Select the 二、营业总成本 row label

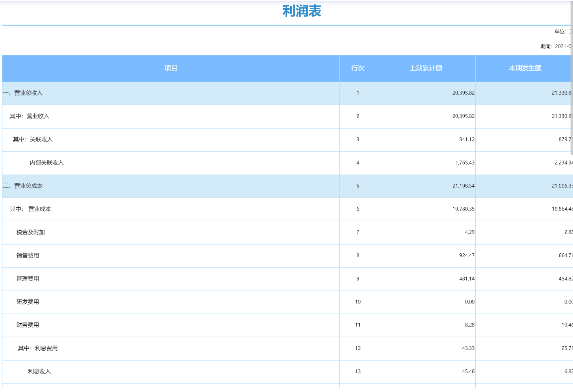pyautogui.click(x=23, y=186)
